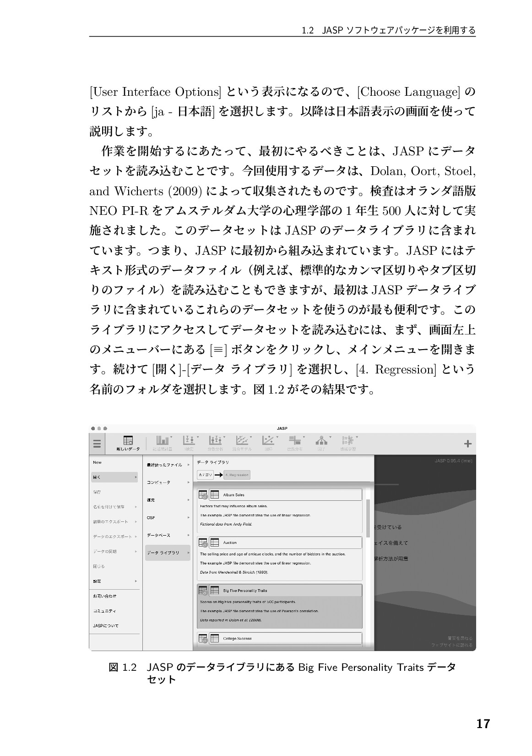This screenshot has width=532, height=756.
Task: Click the bottom-right link to ask a question
Action: tap(460, 638)
